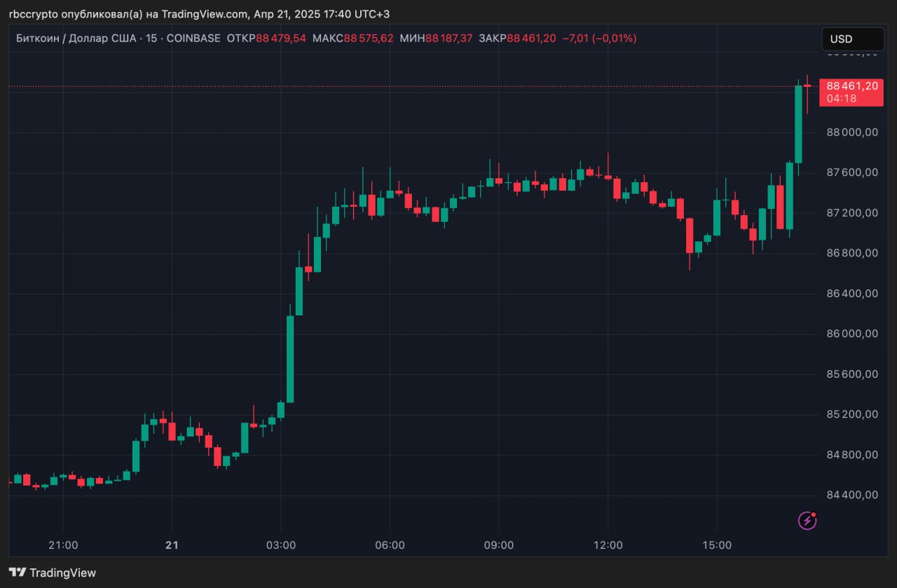
Task: Click the 88 461,20 current price label
Action: pos(851,86)
